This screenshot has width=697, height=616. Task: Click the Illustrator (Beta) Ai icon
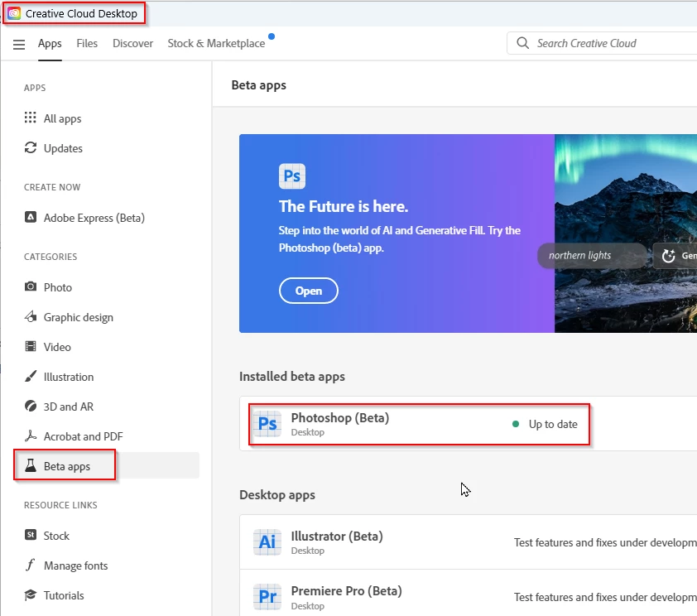tap(267, 541)
